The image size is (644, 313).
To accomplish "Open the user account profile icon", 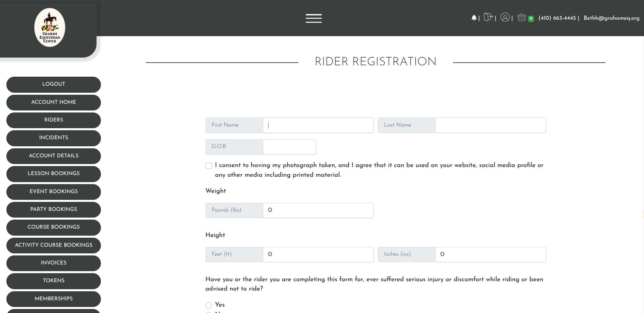I will click(x=505, y=17).
